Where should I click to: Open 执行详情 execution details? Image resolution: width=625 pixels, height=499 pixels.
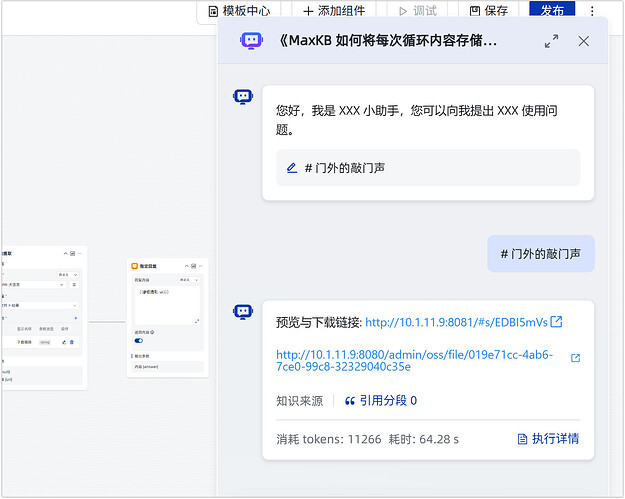[548, 439]
